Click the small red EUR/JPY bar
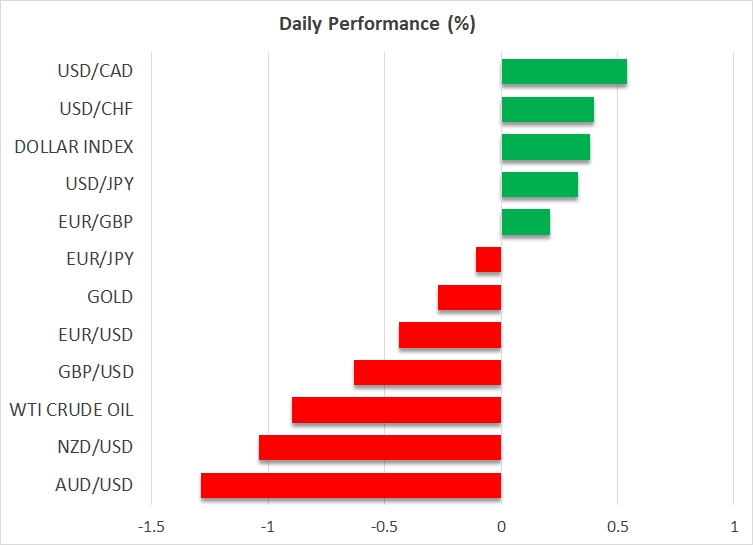 coord(488,260)
